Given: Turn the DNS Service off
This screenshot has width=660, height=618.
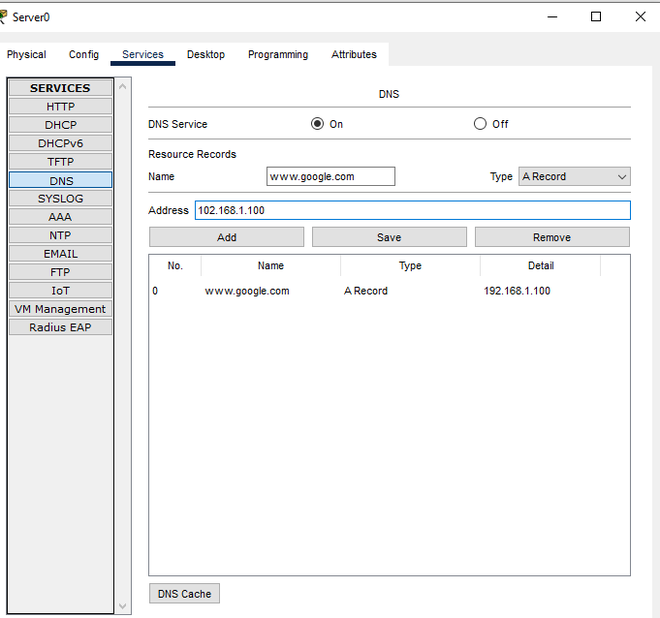Looking at the screenshot, I should (x=480, y=124).
